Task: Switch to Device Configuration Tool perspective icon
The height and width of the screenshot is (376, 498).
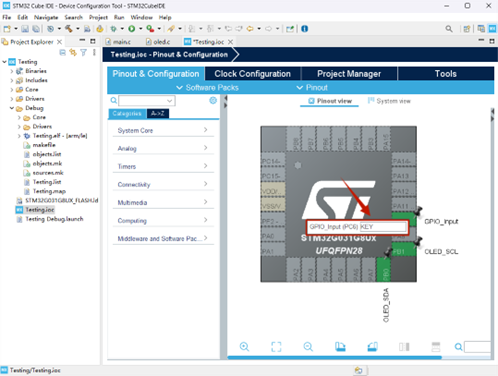Action: [x=492, y=29]
